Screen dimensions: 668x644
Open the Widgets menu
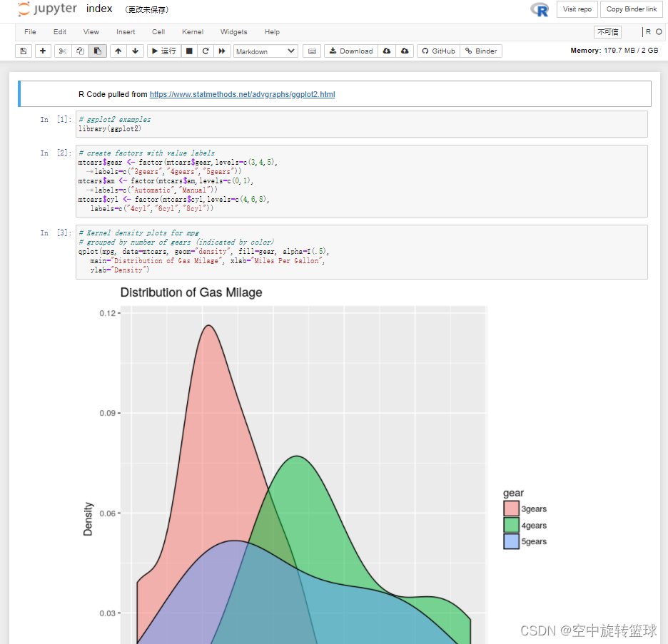pos(233,32)
